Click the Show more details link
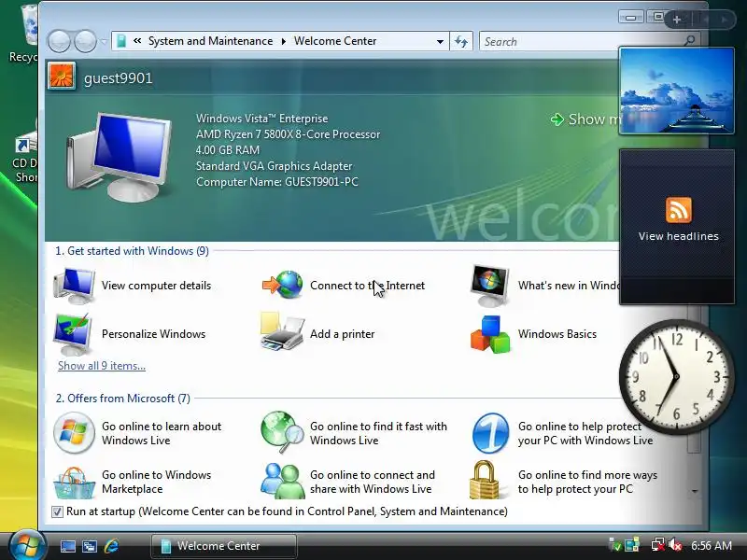747x560 pixels. point(585,119)
